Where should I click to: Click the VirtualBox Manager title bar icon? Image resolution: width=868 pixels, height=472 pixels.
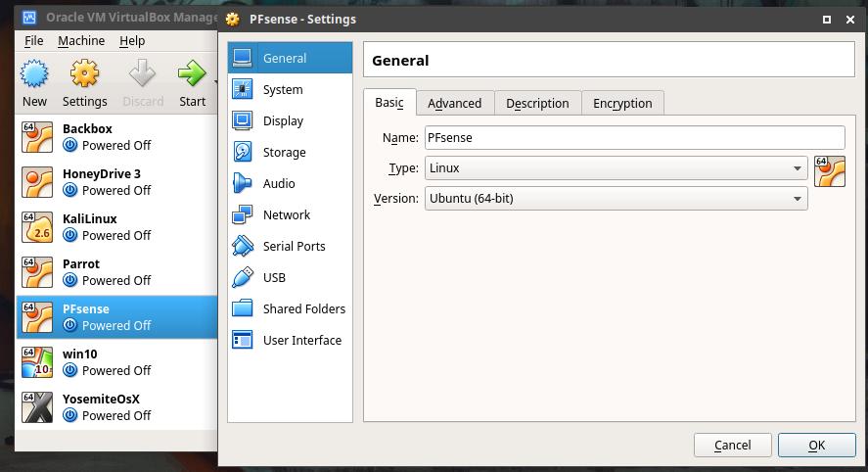point(28,18)
